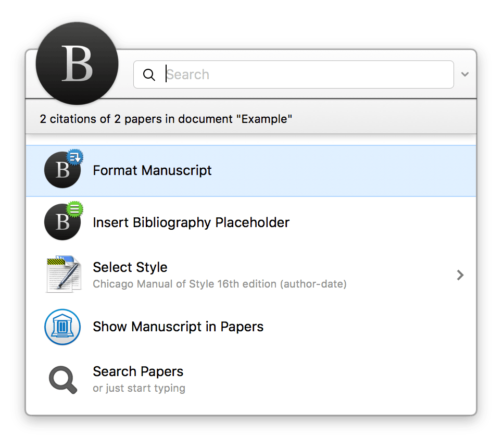Select Insert Bibliography Placeholder menu label
The image size is (503, 448).
tap(191, 222)
